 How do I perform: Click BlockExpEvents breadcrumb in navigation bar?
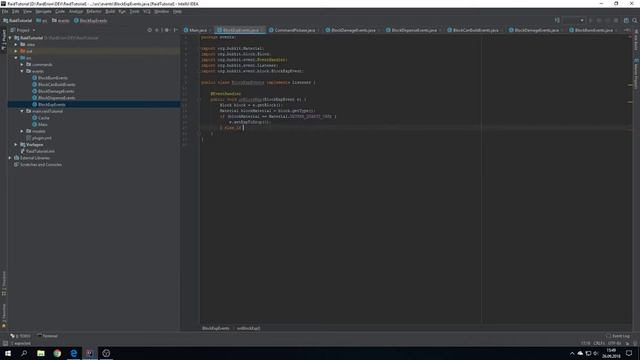click(x=91, y=20)
